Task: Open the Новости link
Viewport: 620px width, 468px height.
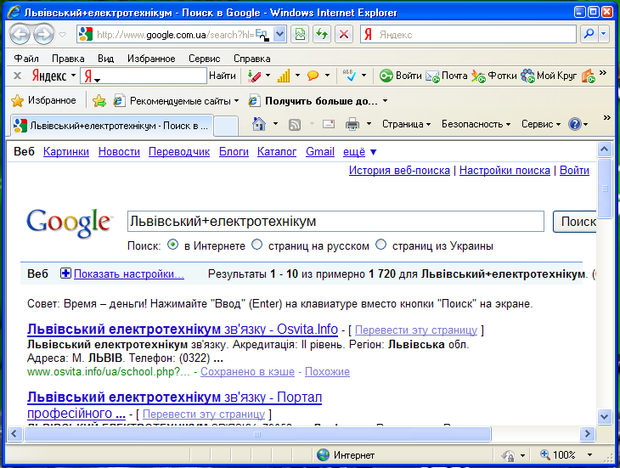Action: click(x=119, y=152)
